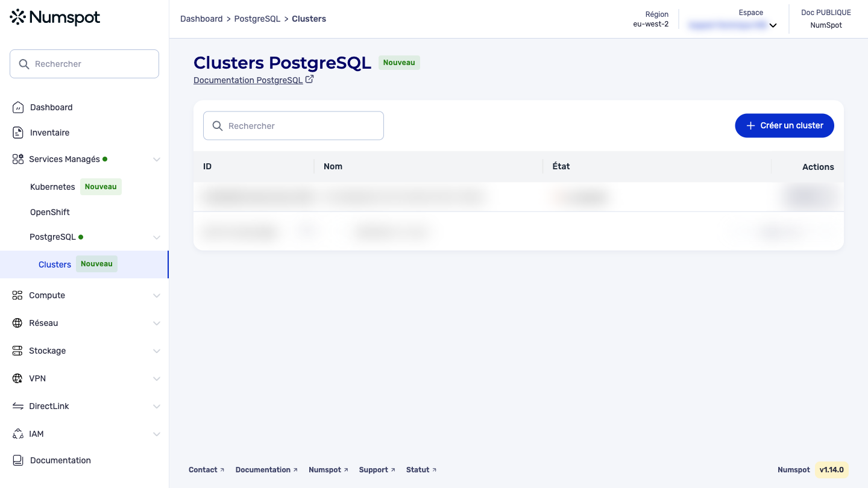The width and height of the screenshot is (868, 488).
Task: Click the Documentation book icon
Action: coord(18,460)
